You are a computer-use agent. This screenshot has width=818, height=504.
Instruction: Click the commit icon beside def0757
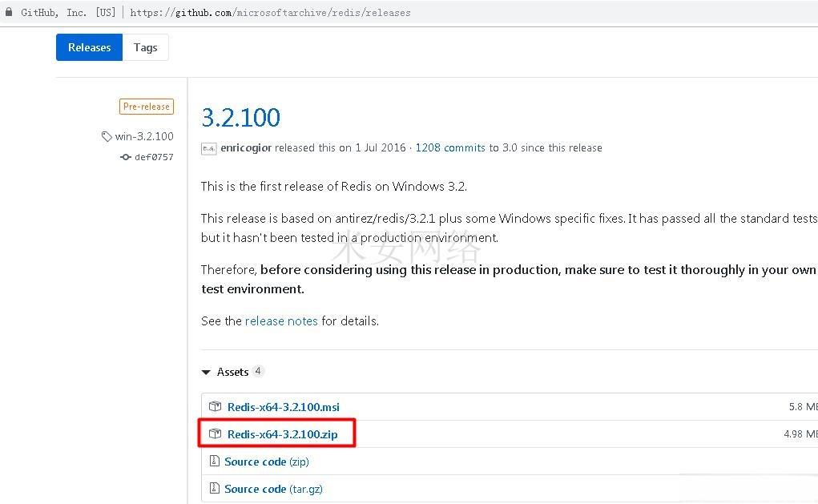coord(125,157)
